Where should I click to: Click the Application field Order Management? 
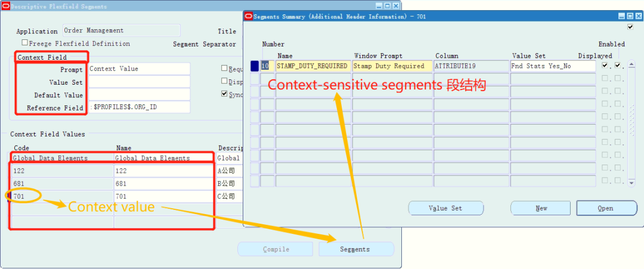click(122, 30)
